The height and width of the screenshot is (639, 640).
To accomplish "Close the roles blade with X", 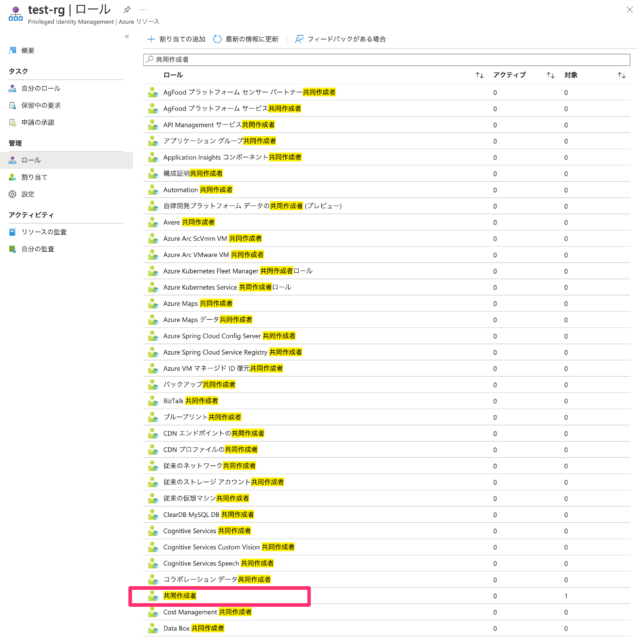I will click(x=629, y=10).
